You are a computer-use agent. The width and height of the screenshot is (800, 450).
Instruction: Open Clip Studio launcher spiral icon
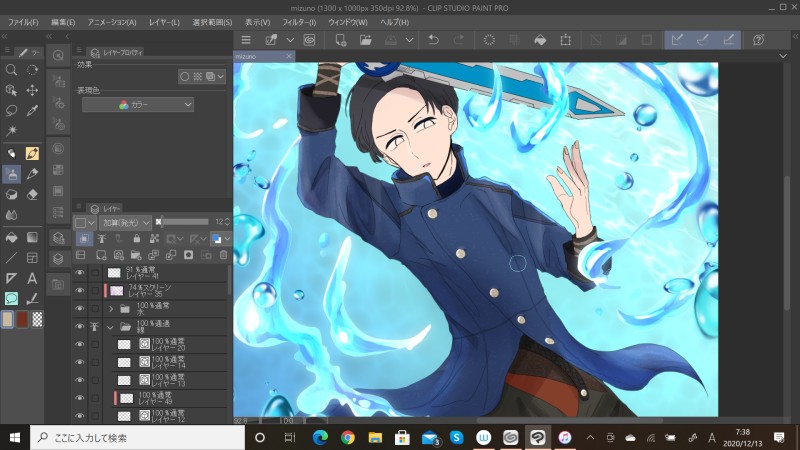pyautogui.click(x=309, y=40)
